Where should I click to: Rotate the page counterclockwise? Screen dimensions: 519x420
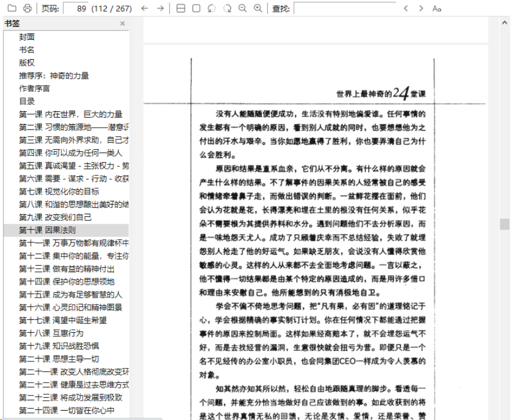point(211,8)
